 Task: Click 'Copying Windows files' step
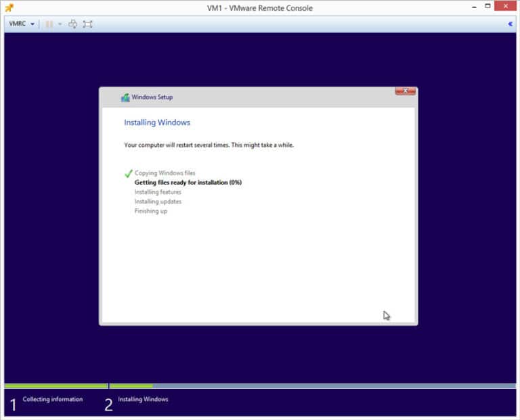(165, 173)
